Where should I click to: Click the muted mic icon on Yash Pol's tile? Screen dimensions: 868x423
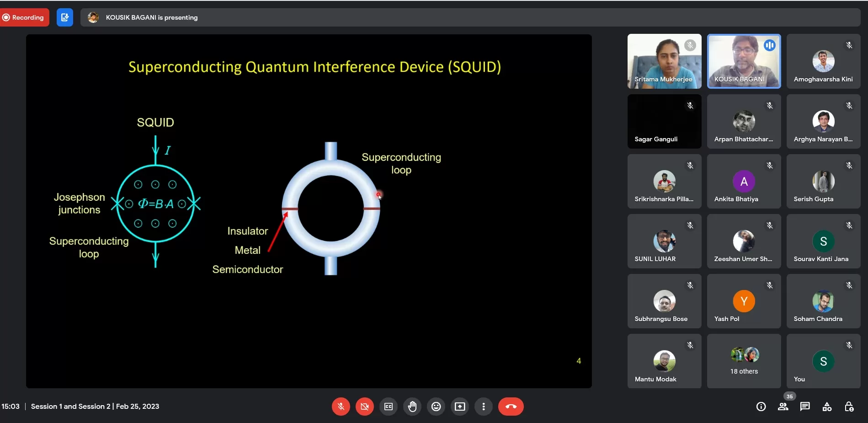[770, 285]
